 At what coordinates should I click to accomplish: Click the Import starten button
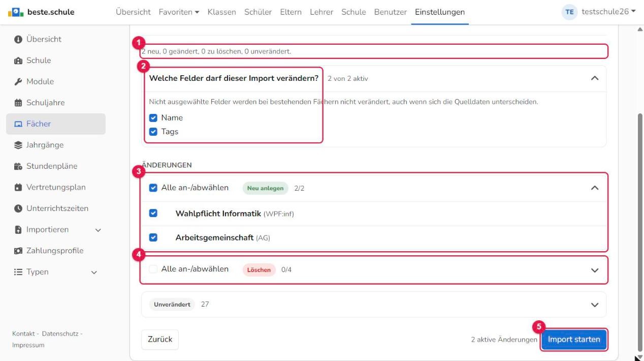click(574, 340)
